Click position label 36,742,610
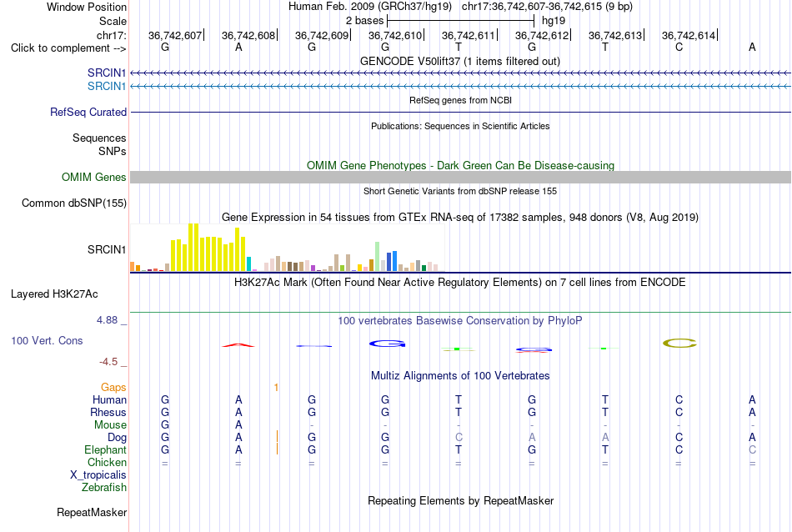This screenshot has width=792, height=532. pos(395,35)
